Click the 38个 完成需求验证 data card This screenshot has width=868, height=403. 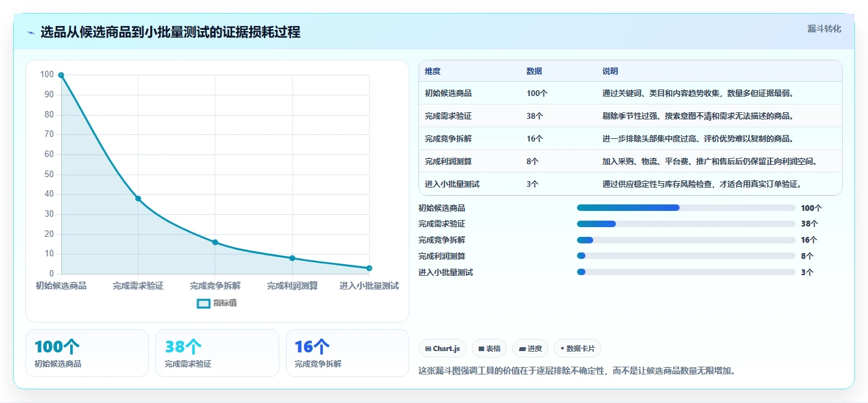coord(217,353)
